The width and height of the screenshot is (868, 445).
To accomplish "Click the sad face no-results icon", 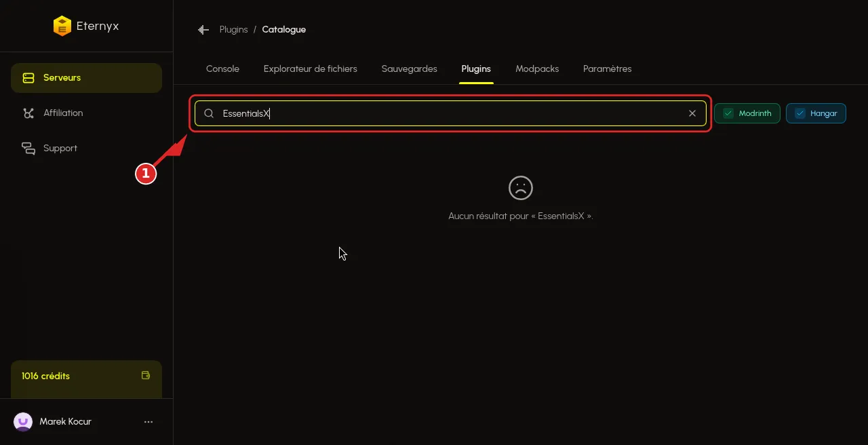I will tap(521, 188).
